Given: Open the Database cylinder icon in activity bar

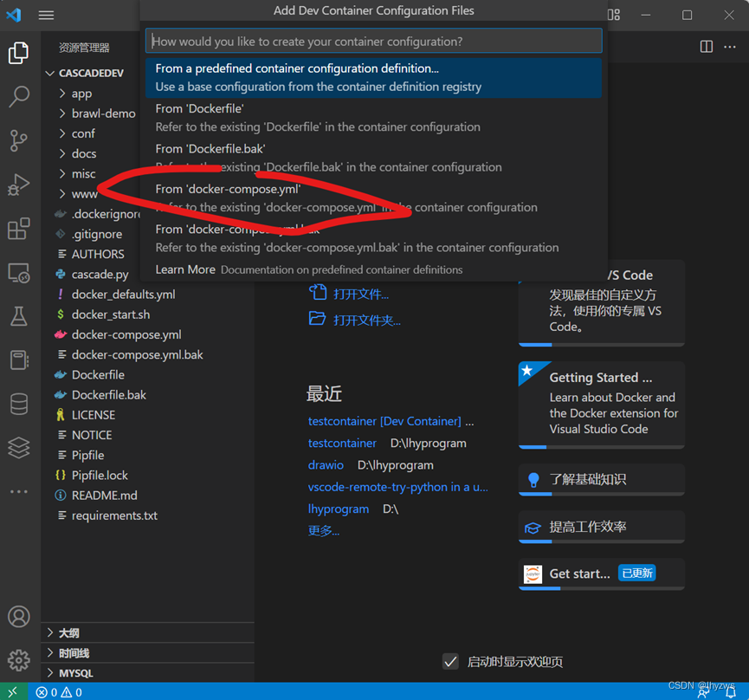Looking at the screenshot, I should coord(19,404).
